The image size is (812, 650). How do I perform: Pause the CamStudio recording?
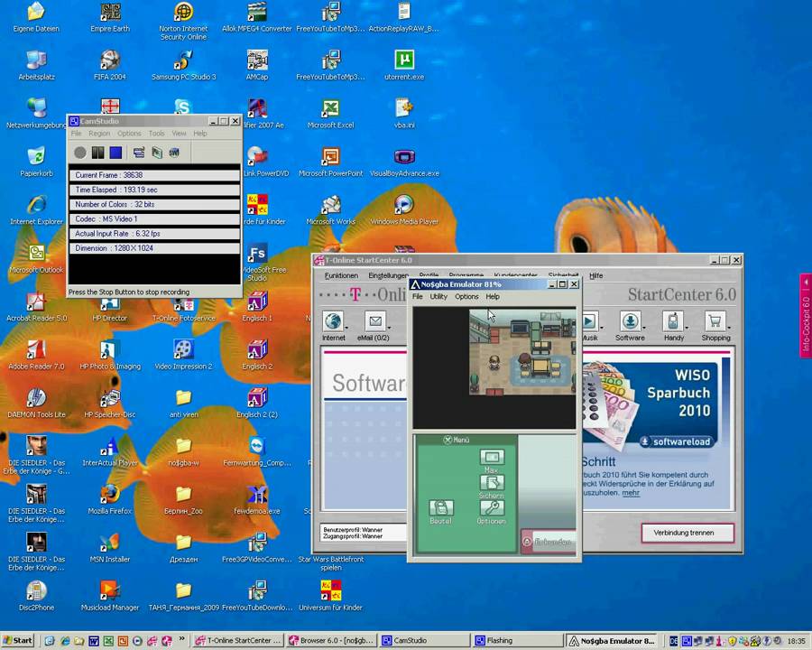[97, 153]
